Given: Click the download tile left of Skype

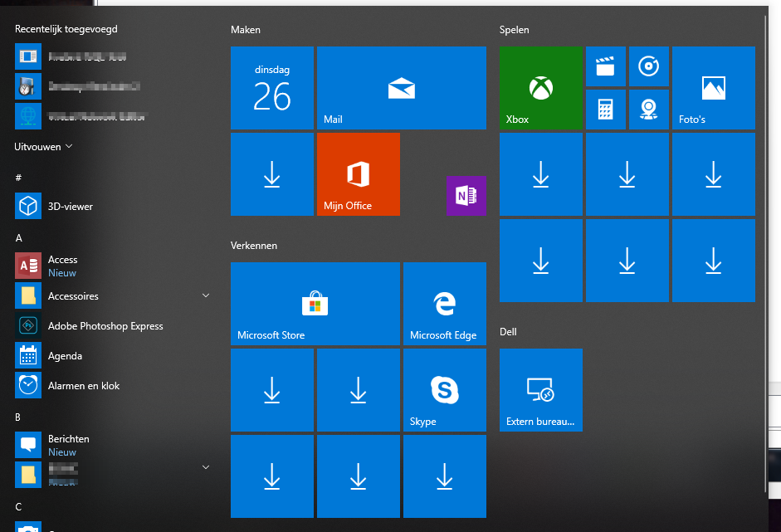Looking at the screenshot, I should pos(359,390).
